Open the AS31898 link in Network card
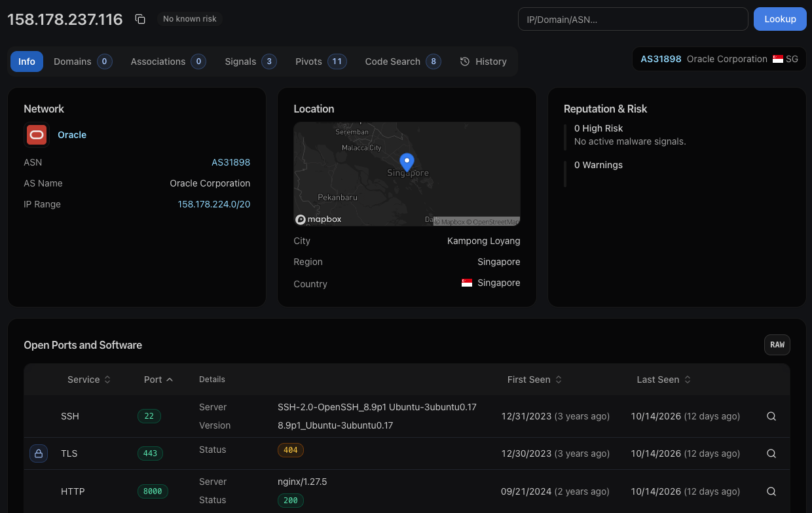812x513 pixels. (231, 162)
